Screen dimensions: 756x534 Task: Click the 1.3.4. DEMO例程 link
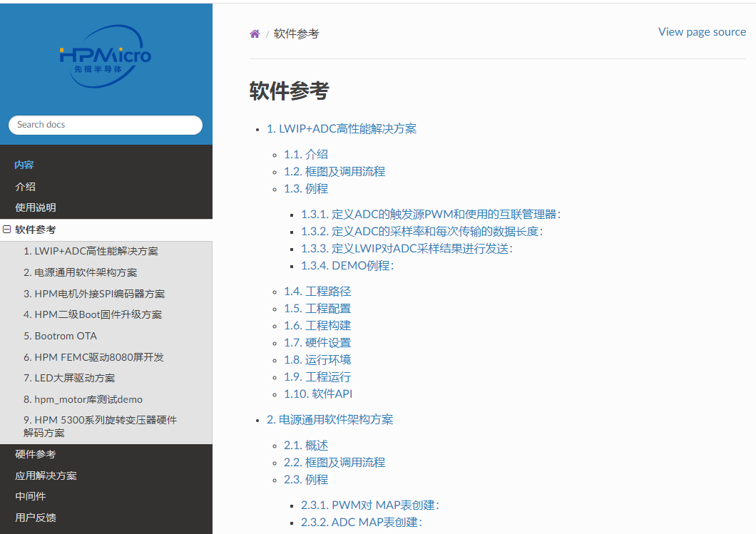point(347,266)
